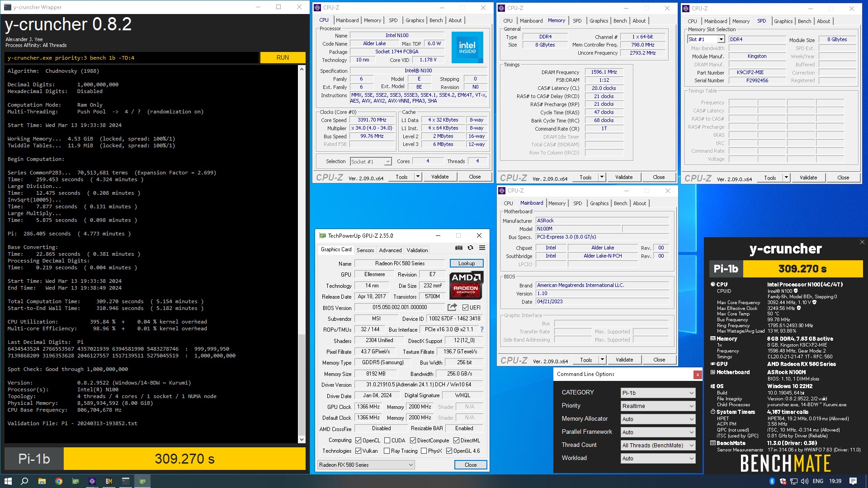Toggle the OpenGL 4.6 checkbox
Screen dimensions: 868x488
click(449, 451)
